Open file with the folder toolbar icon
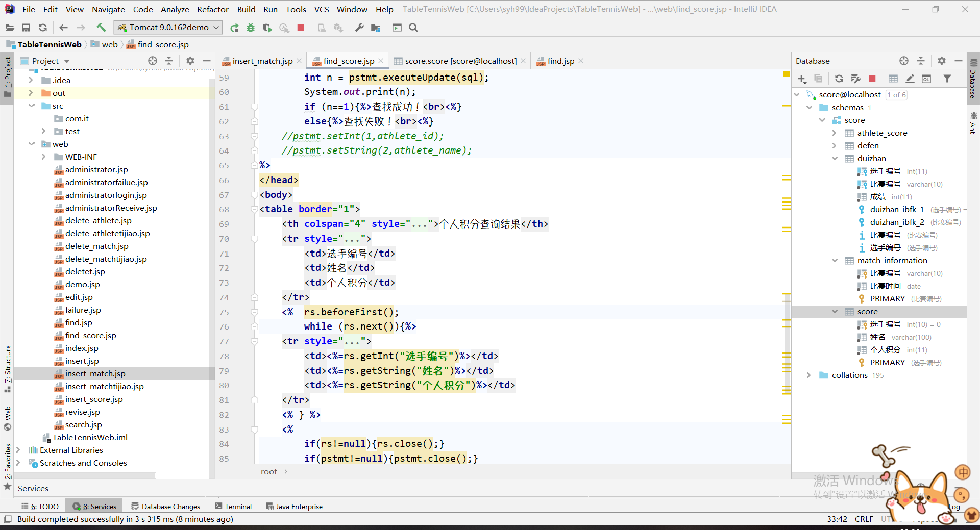This screenshot has width=980, height=530. pos(10,28)
